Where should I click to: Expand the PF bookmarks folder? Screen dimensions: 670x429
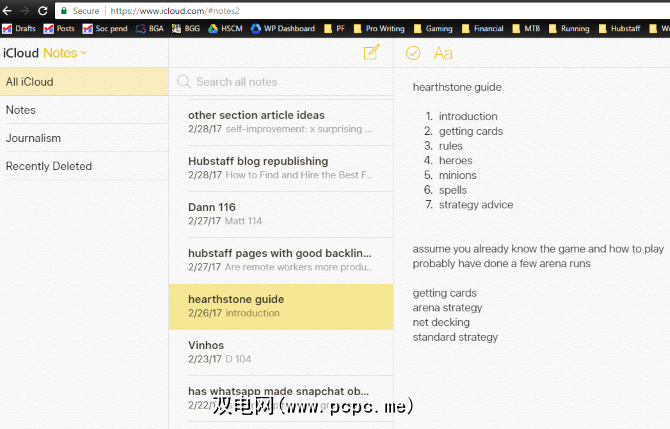point(334,29)
